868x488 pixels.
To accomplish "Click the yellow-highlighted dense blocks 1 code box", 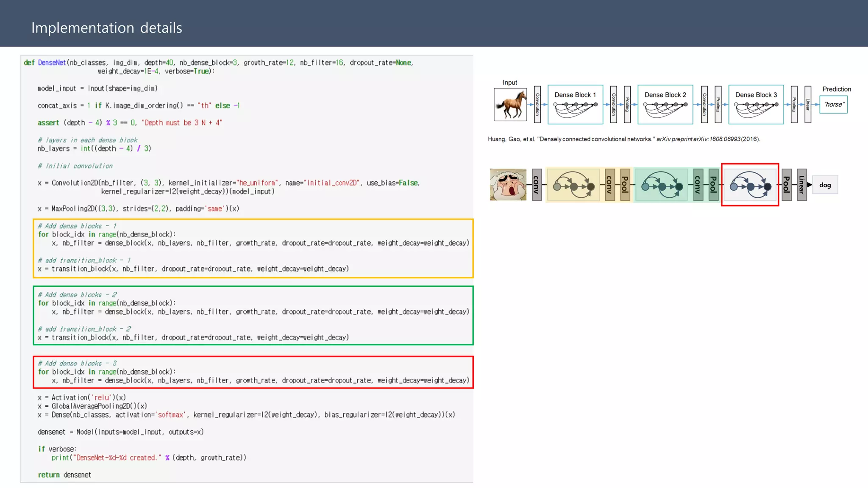I will click(253, 248).
